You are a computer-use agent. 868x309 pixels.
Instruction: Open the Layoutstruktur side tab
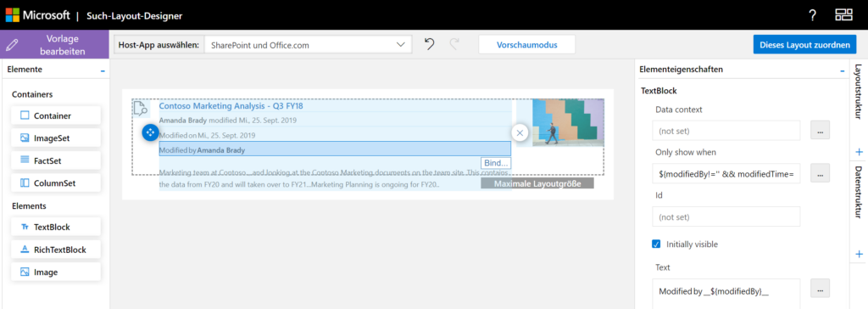tap(859, 92)
